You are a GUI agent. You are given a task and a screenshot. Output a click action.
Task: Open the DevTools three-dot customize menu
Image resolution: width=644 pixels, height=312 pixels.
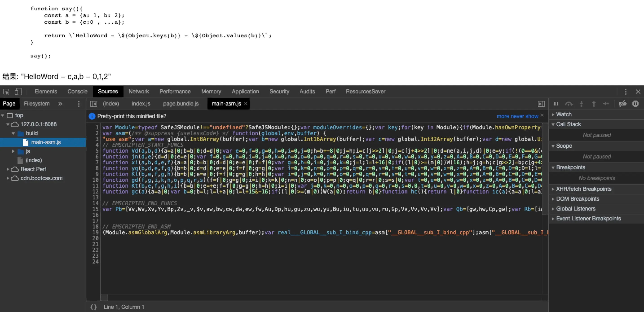tap(626, 92)
